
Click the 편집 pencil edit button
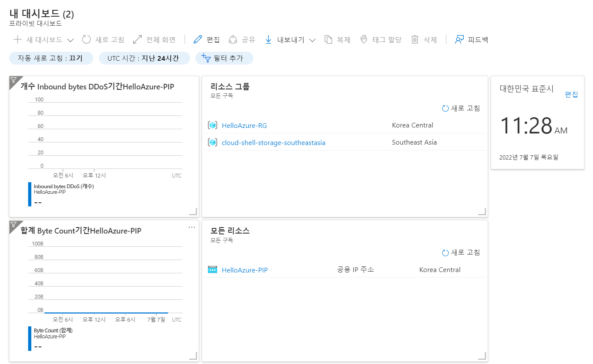click(x=206, y=40)
